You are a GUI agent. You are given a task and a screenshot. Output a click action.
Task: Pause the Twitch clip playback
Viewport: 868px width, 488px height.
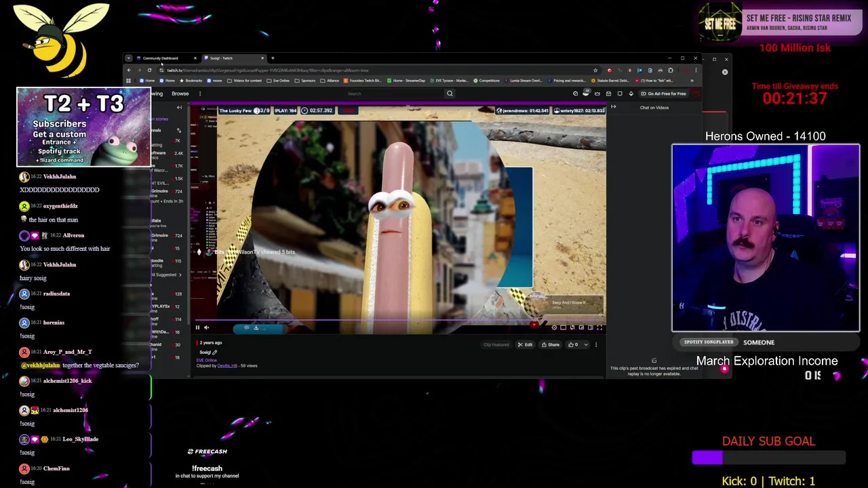pos(197,327)
